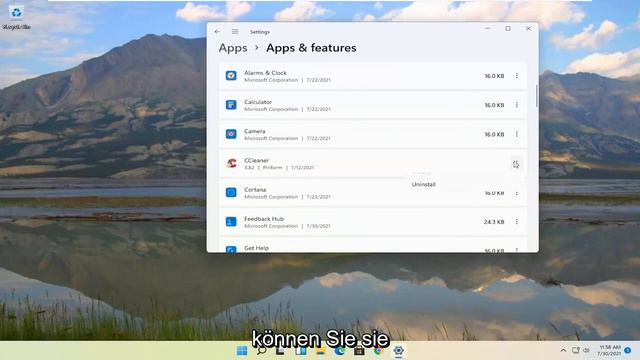640x360 pixels.
Task: Open the Windows Start menu
Action: [242, 351]
